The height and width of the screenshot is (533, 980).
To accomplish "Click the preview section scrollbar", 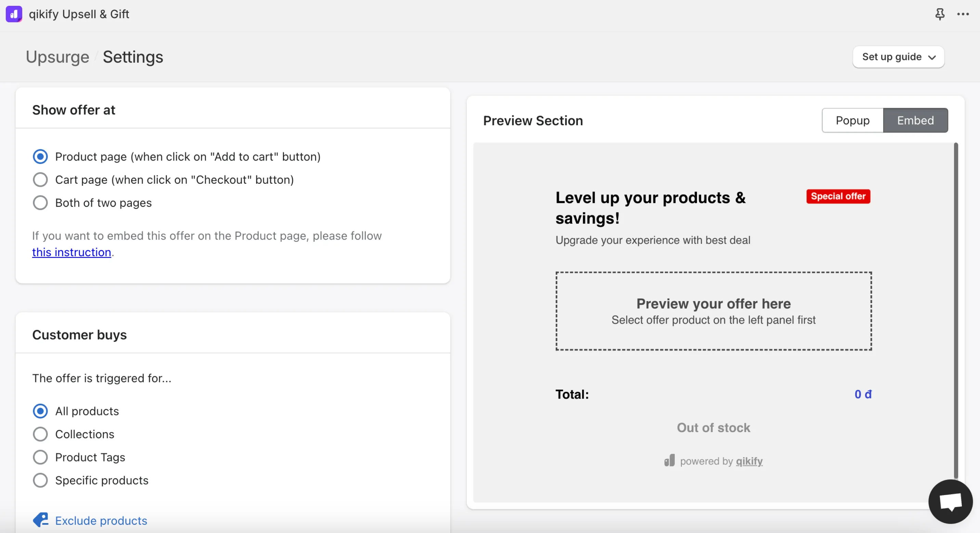I will point(956,311).
